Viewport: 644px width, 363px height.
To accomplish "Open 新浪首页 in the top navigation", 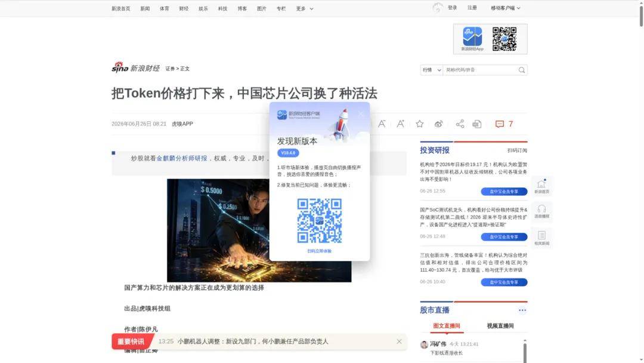I will pyautogui.click(x=120, y=8).
